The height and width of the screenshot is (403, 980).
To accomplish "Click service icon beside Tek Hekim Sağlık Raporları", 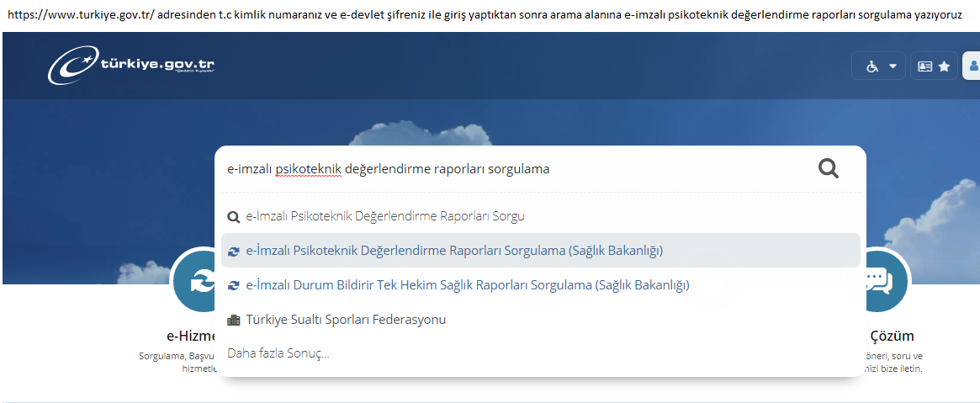I will (234, 285).
